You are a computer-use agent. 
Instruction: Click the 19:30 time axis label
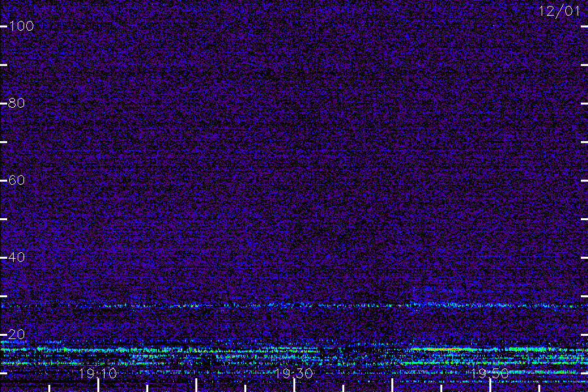(294, 373)
